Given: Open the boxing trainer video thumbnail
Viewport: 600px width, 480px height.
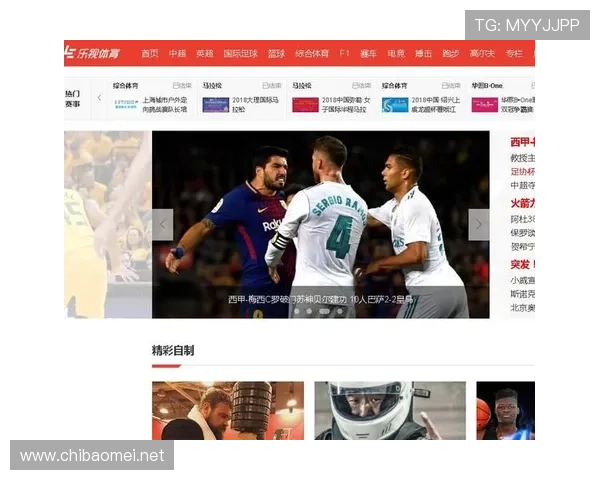Looking at the screenshot, I should coord(227,410).
